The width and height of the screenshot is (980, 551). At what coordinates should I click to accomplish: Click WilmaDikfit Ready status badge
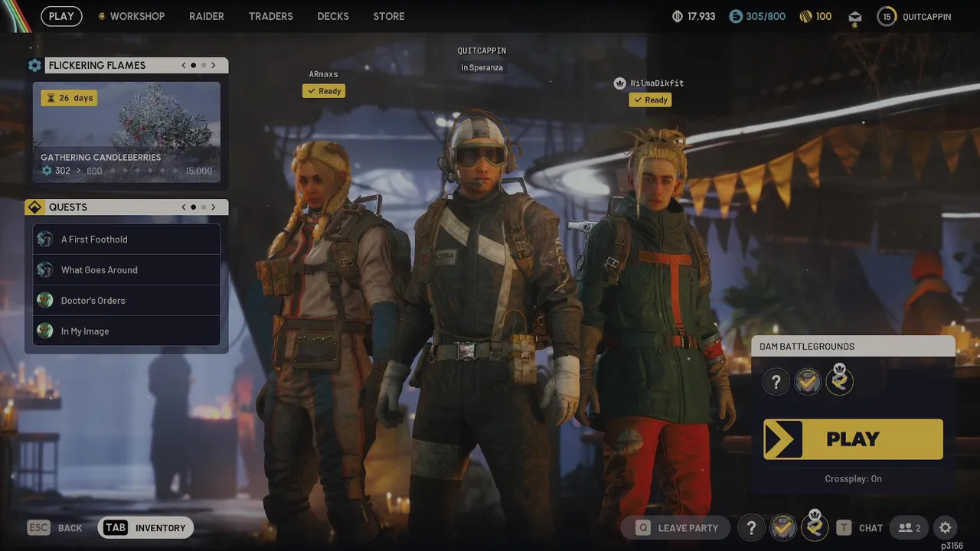click(650, 100)
